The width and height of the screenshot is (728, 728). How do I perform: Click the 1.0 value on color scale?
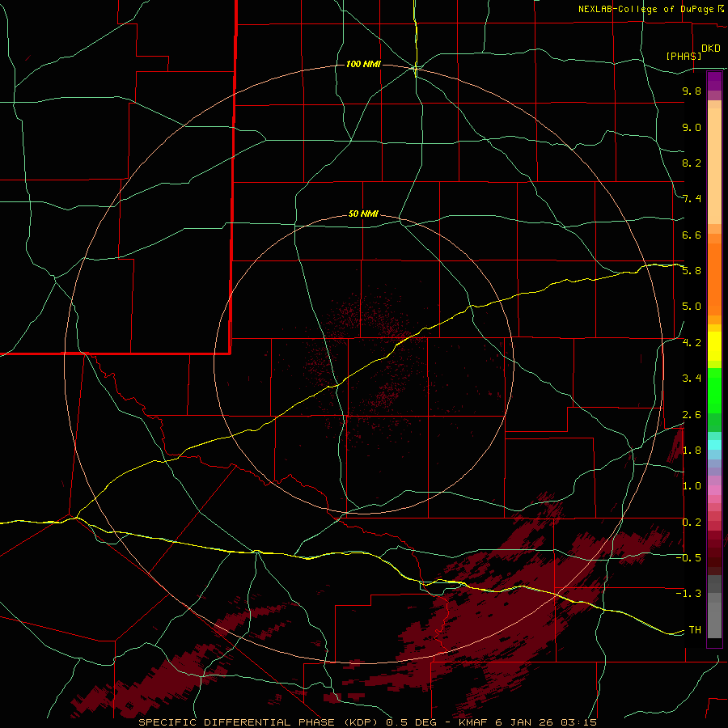[x=692, y=486]
